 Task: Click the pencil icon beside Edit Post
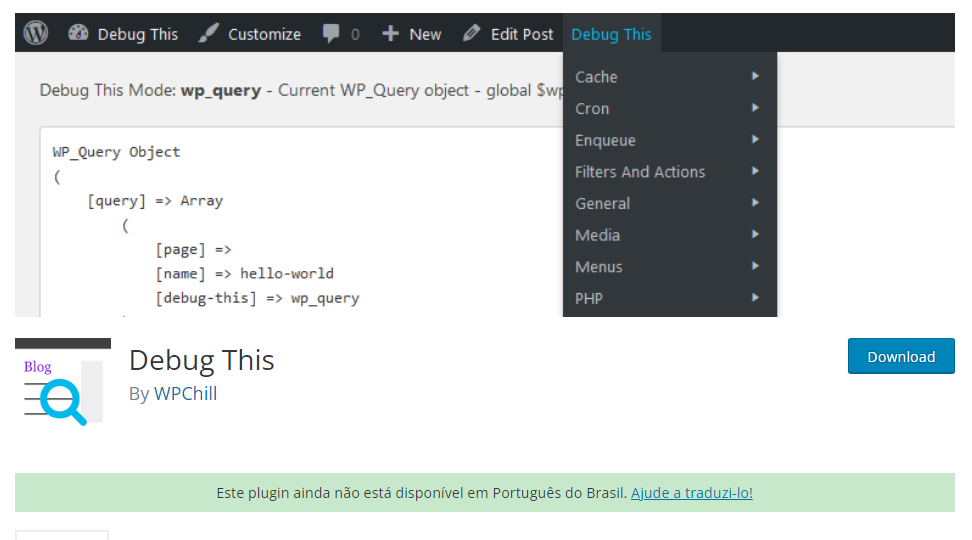pos(472,32)
